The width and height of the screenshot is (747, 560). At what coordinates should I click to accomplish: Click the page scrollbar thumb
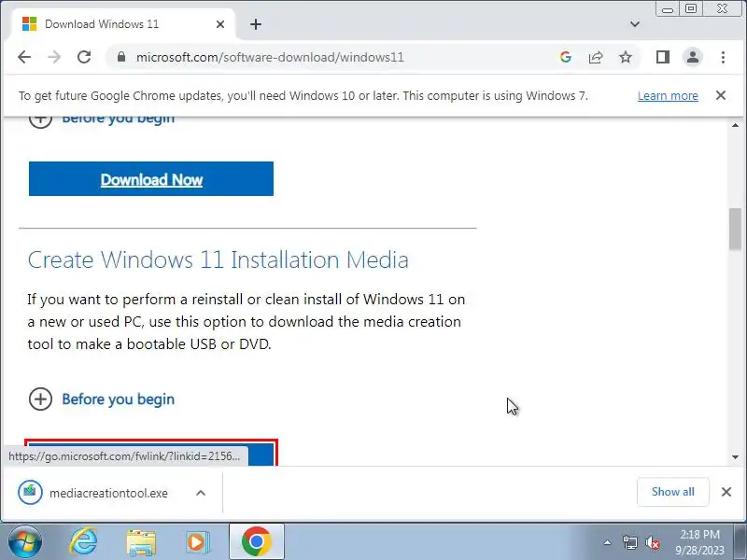tap(735, 229)
